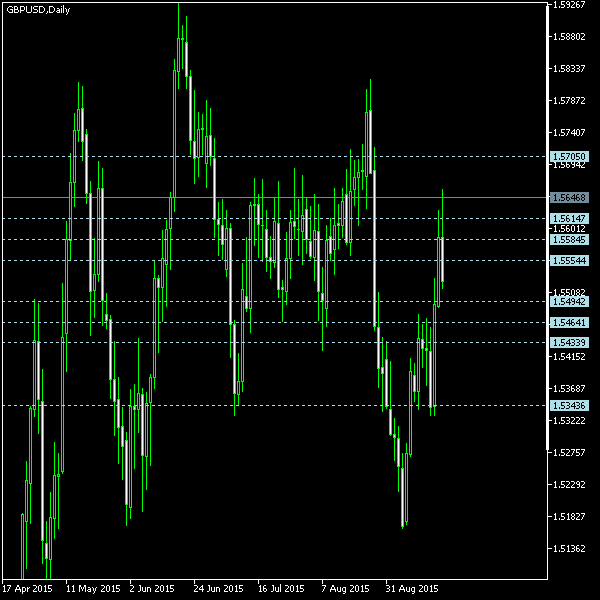Click the 1.52757 price scale value

(x=569, y=453)
